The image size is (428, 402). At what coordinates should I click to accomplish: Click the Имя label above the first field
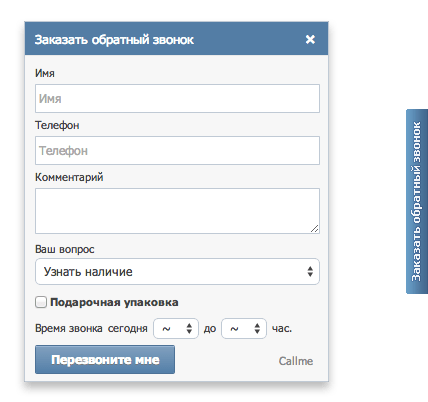click(x=45, y=73)
